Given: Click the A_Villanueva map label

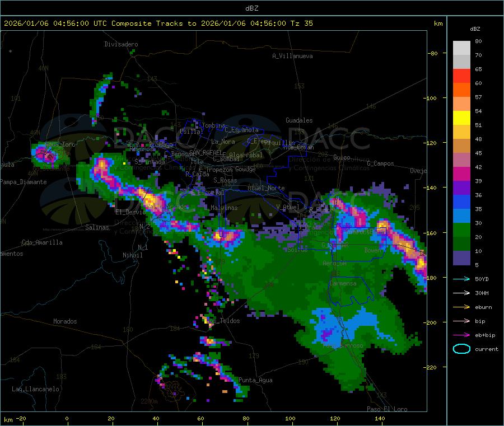Looking at the screenshot, I should pos(292,56).
